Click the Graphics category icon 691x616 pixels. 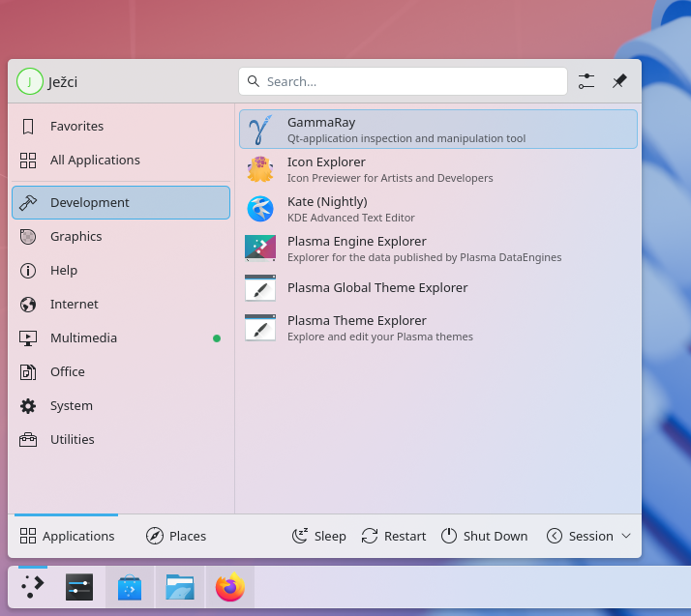pos(28,237)
